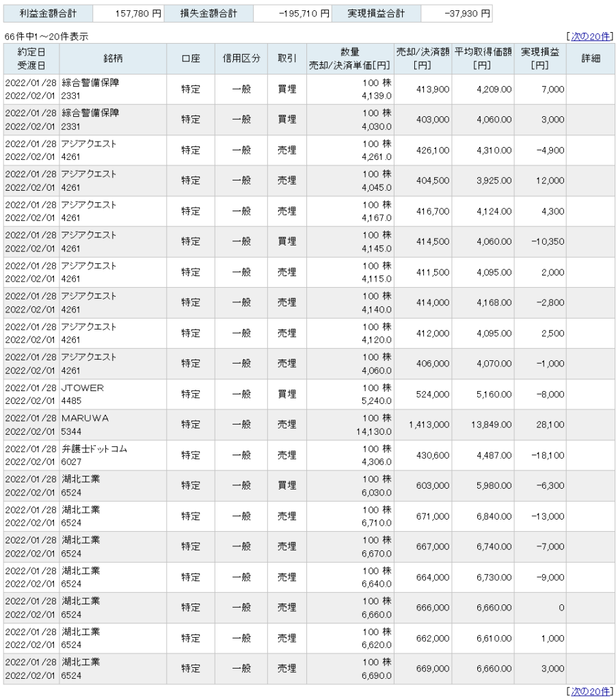Click the 403,000 settlement amount cell
The image size is (616, 700).
[423, 120]
